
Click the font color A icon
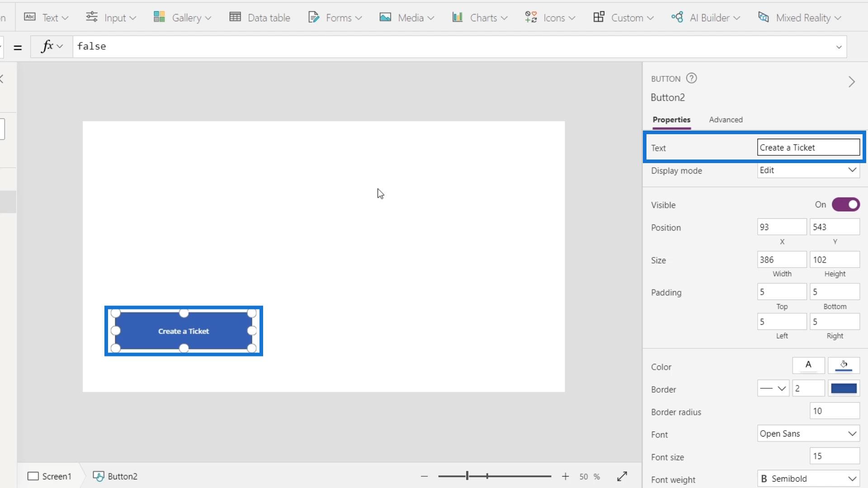(x=808, y=365)
